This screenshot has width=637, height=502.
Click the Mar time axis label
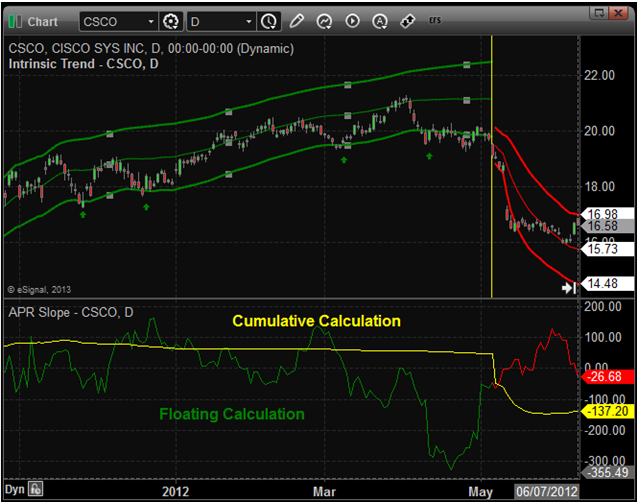click(x=324, y=492)
